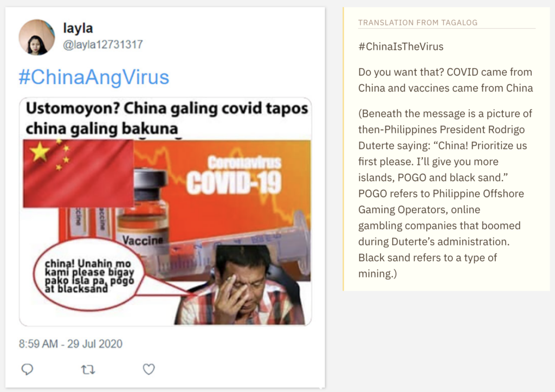Click the retweet arrows icon
This screenshot has width=555, height=392.
coord(88,370)
